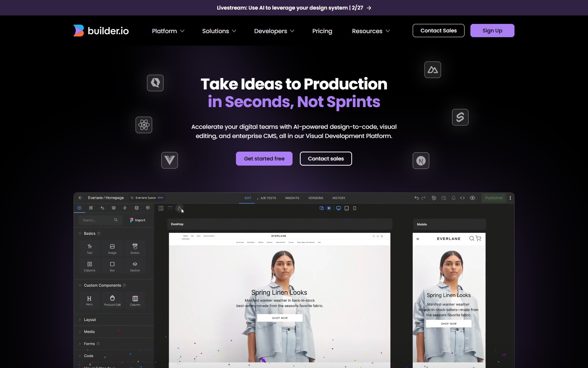The height and width of the screenshot is (368, 588).
Task: Open the Livestream announcement banner link
Action: (x=294, y=8)
